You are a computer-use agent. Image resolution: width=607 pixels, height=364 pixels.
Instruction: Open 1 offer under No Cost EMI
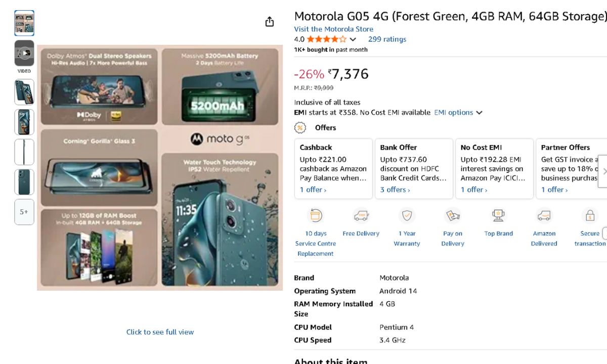(x=473, y=190)
